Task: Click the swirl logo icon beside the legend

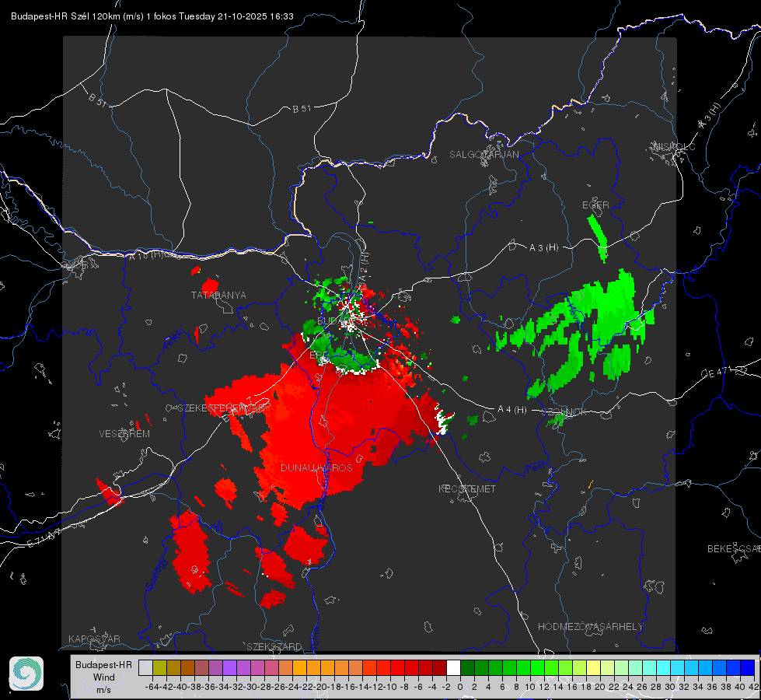Action: 26,674
